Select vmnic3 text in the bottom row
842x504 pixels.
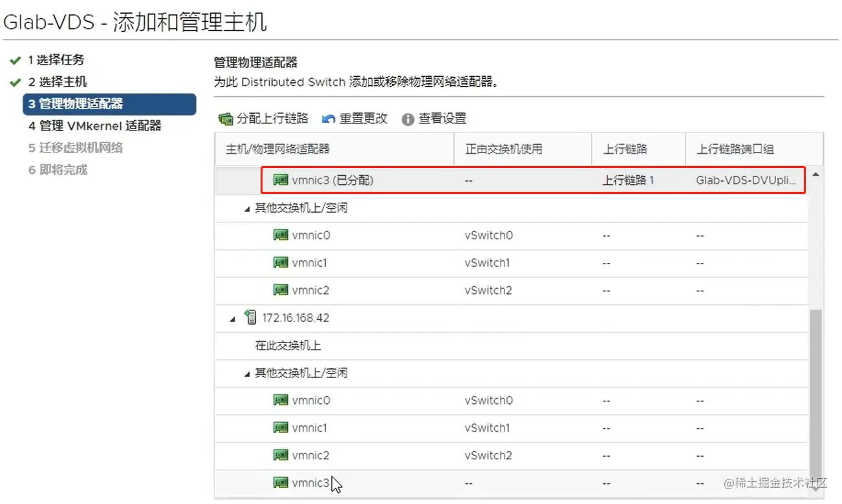[x=310, y=483]
